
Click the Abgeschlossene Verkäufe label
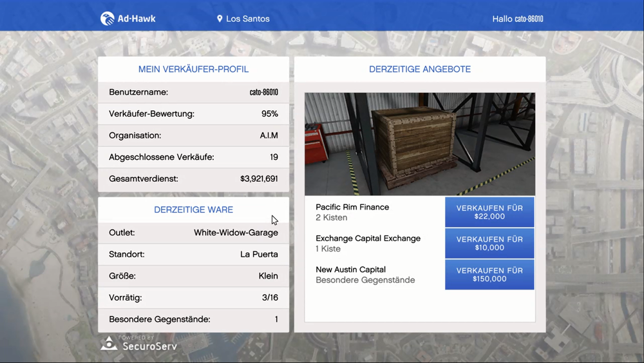[162, 157]
